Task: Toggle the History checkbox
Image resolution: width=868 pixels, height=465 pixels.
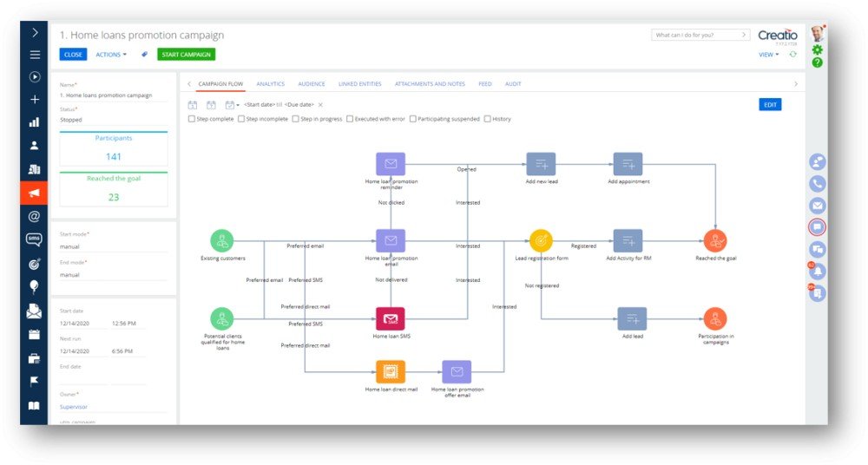Action: pos(487,119)
